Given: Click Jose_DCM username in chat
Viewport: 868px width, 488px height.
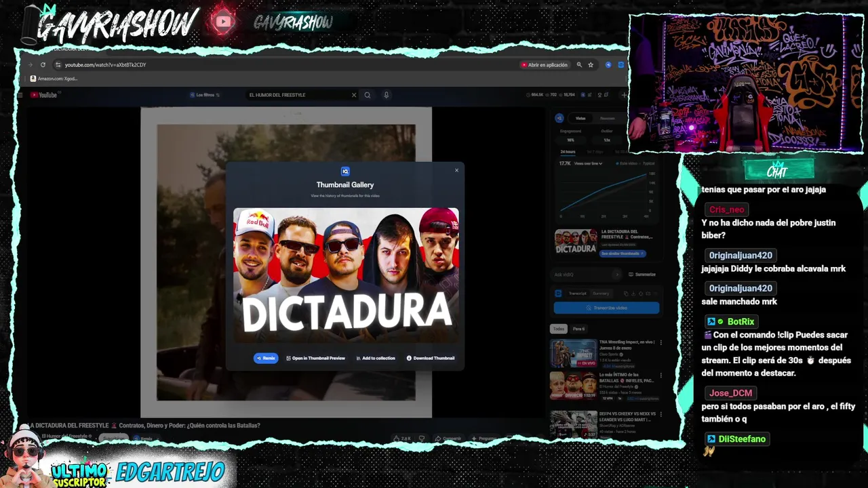Looking at the screenshot, I should click(x=730, y=393).
